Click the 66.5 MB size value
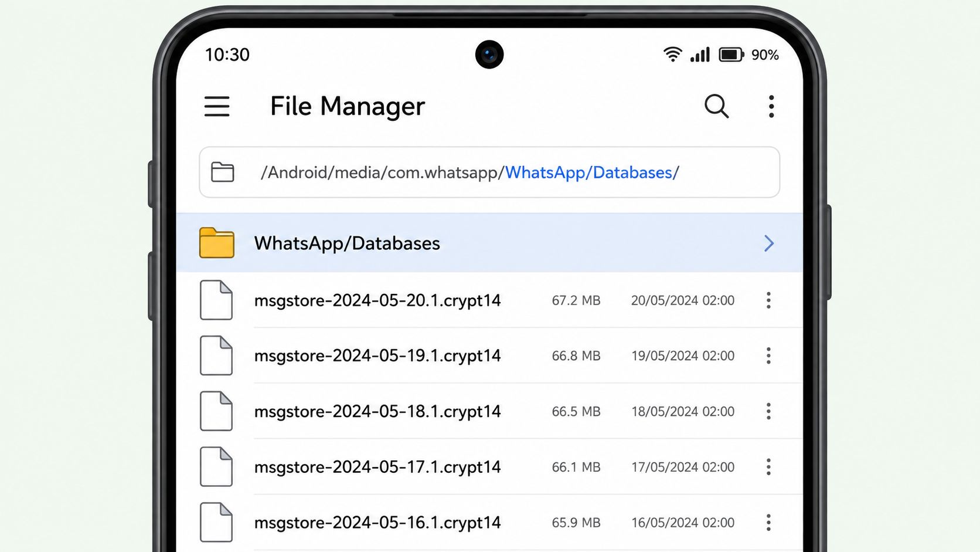The height and width of the screenshot is (552, 980). coord(576,412)
